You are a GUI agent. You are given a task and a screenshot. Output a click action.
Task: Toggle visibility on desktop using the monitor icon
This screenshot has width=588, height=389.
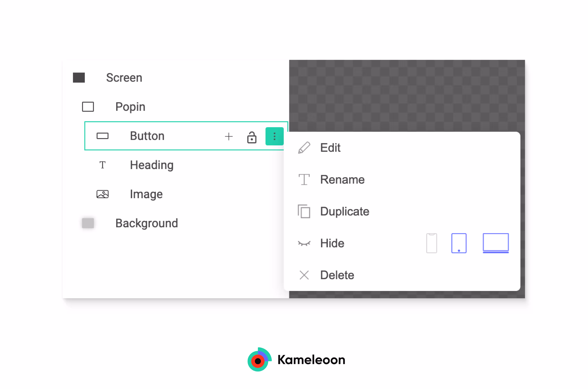[x=495, y=243]
